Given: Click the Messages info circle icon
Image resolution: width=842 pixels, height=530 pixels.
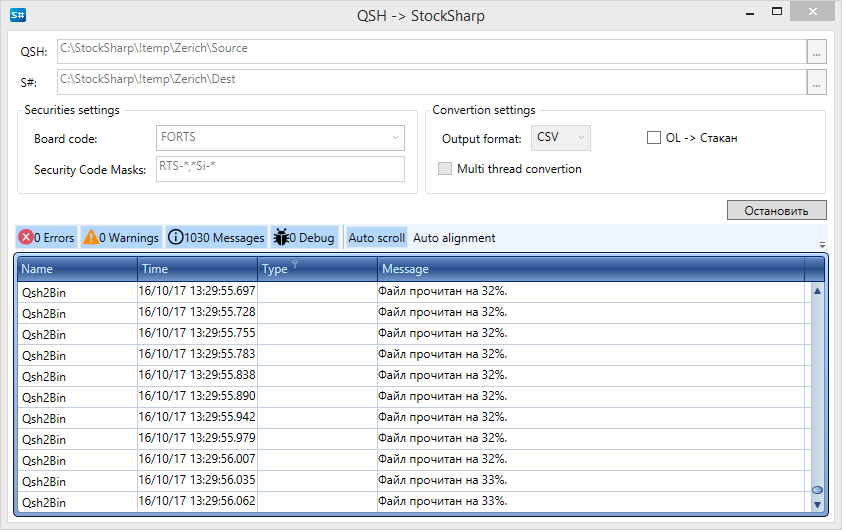Looking at the screenshot, I should pyautogui.click(x=175, y=237).
